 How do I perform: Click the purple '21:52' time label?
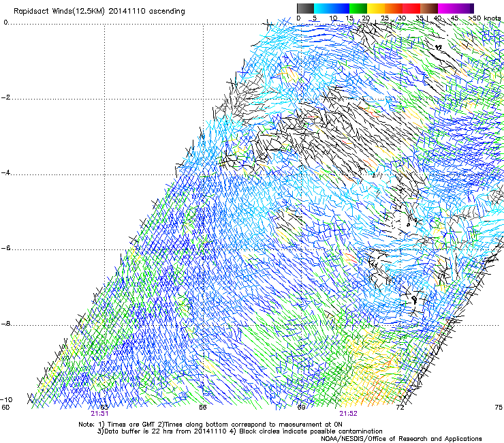[349, 414]
